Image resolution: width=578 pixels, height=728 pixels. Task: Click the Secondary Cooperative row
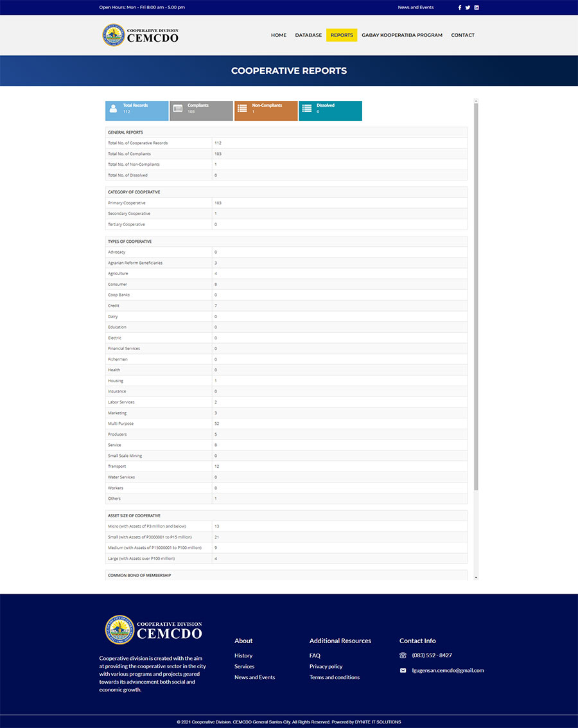pyautogui.click(x=286, y=213)
